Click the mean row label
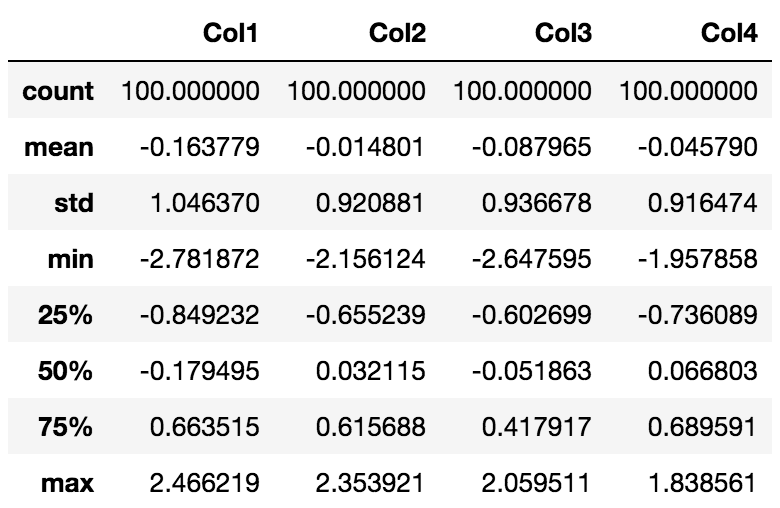Viewport: 780px width, 508px height. tap(59, 147)
